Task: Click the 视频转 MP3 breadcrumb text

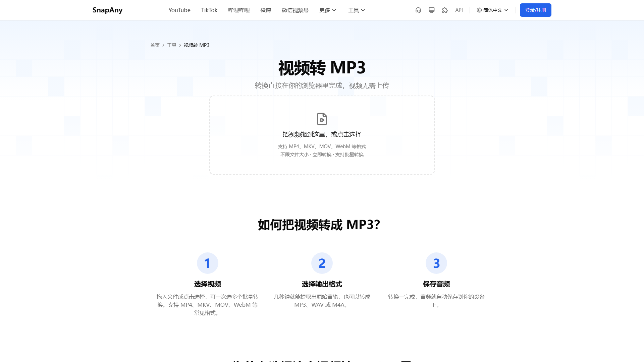Action: coord(197,45)
